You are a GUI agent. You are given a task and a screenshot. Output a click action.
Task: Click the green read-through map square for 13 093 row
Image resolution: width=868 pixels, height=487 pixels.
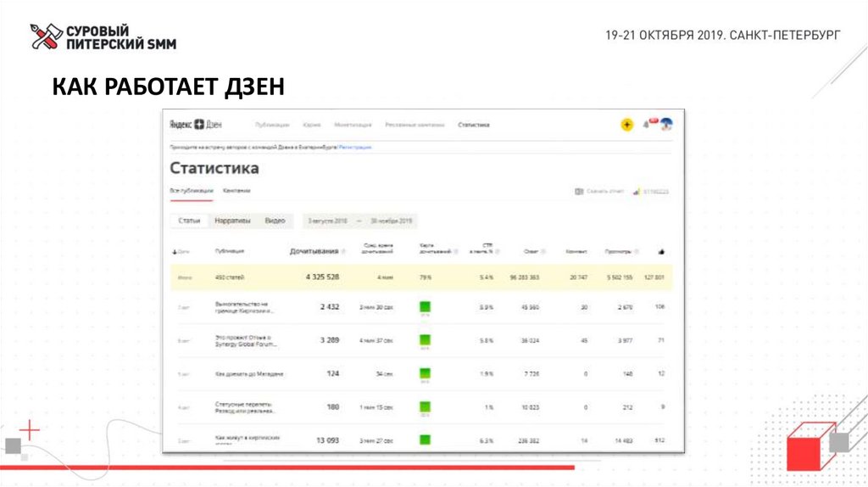pos(425,439)
